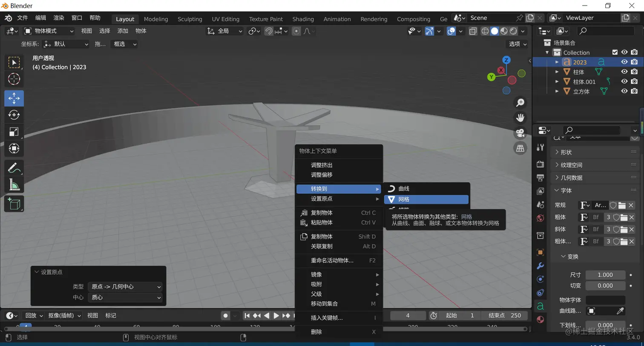Select the Rotate tool

click(x=14, y=115)
